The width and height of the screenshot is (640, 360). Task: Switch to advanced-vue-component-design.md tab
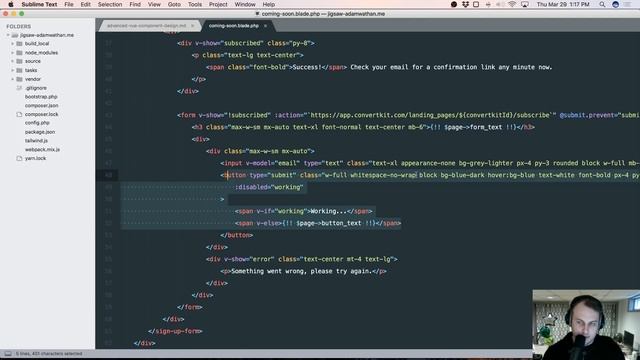pyautogui.click(x=146, y=26)
